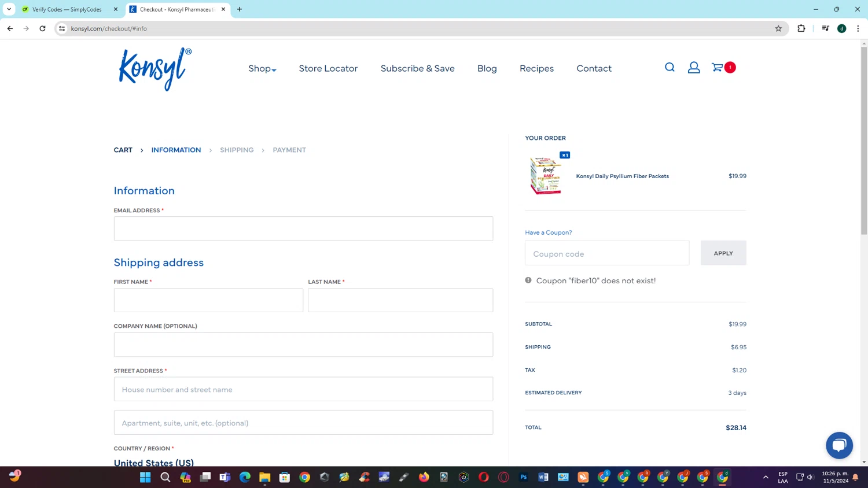
Task: Return to CART breadcrumb step
Action: click(123, 150)
